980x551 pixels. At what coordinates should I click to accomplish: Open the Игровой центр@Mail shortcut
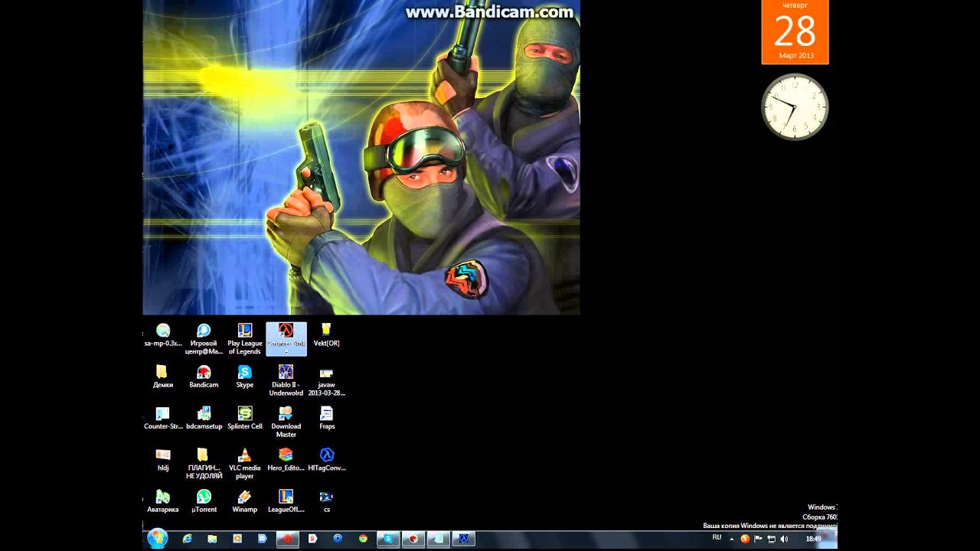(x=204, y=339)
